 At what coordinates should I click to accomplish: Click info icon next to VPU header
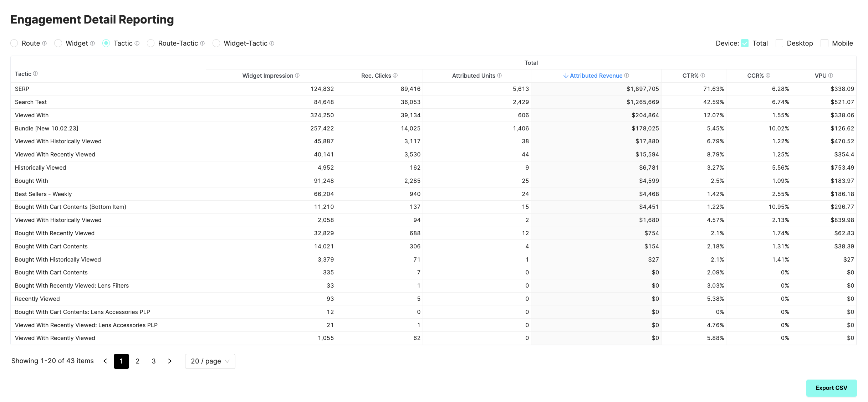point(831,76)
